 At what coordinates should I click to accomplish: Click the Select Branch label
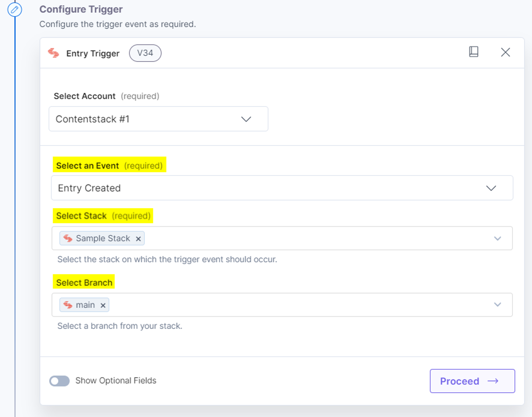click(84, 282)
